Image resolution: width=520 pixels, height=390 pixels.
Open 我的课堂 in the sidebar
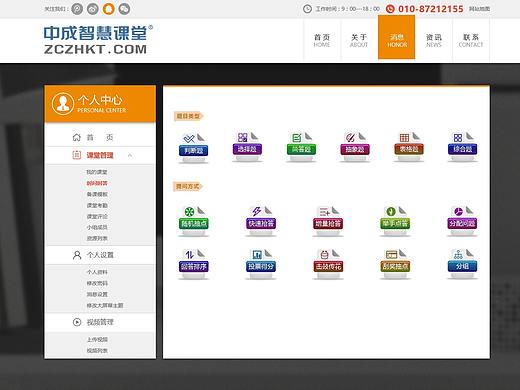[x=97, y=172]
